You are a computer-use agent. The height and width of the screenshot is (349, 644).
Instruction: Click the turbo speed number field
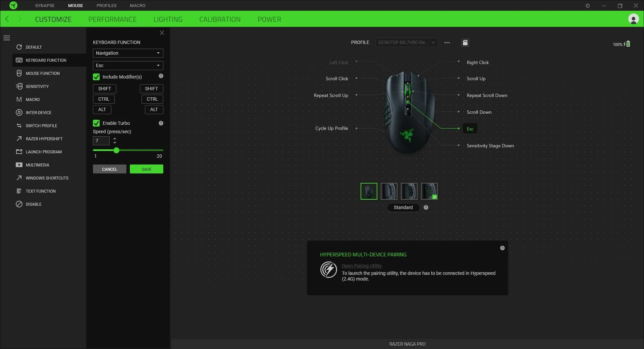click(x=101, y=141)
